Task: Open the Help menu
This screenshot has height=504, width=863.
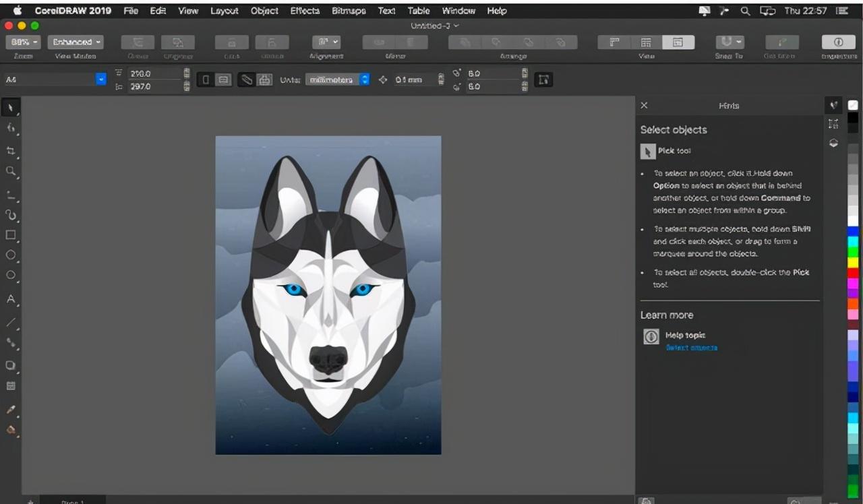Action: [496, 11]
